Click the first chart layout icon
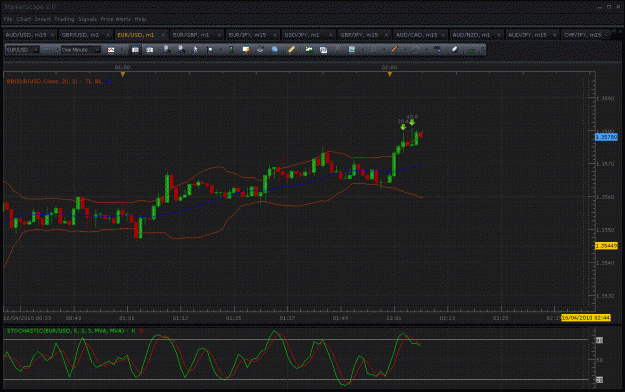The width and height of the screenshot is (625, 392). [136, 50]
